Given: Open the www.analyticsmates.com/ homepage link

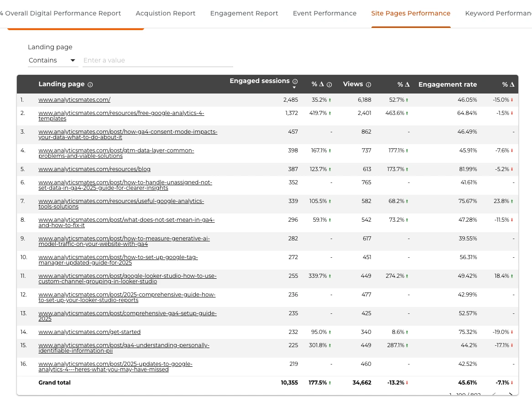Looking at the screenshot, I should pyautogui.click(x=74, y=100).
